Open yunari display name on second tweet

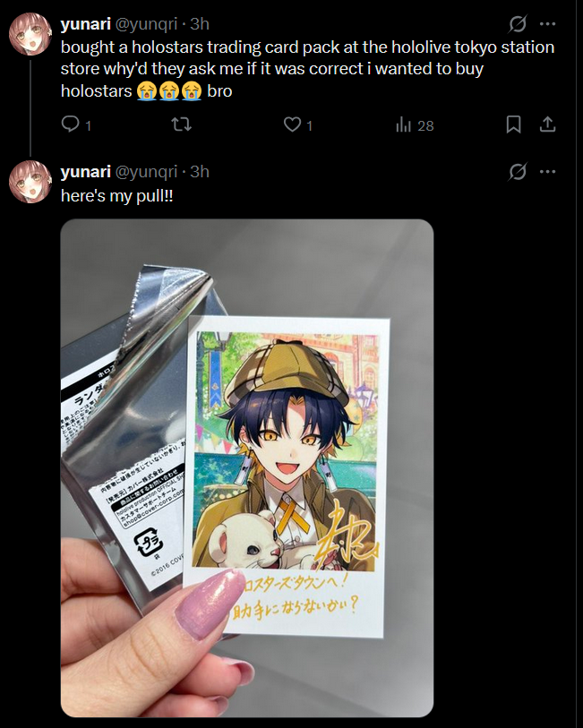point(85,172)
